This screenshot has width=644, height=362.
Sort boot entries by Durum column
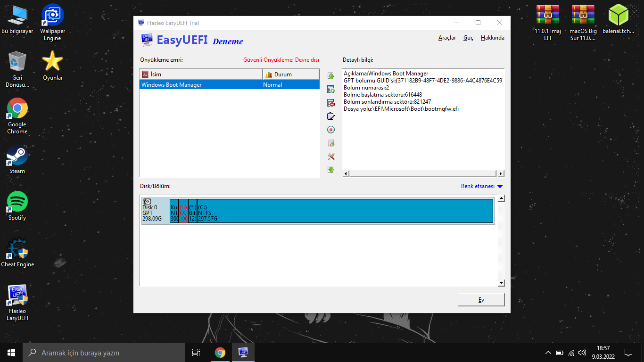point(290,74)
